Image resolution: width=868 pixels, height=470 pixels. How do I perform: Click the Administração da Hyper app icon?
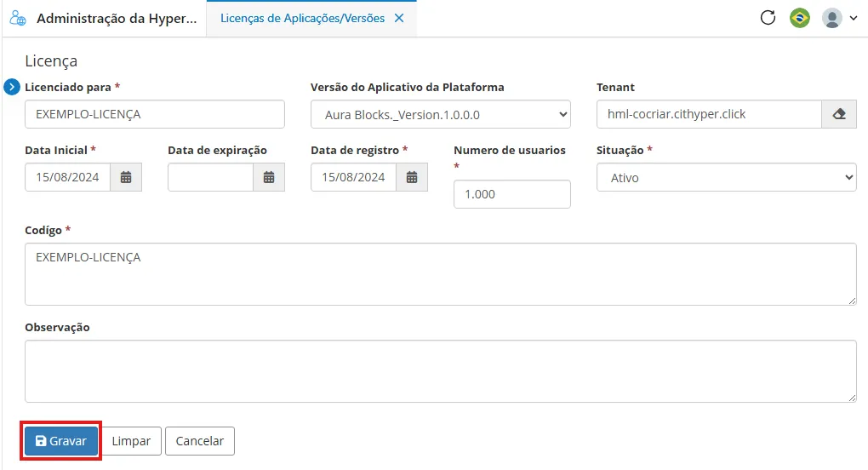[18, 18]
